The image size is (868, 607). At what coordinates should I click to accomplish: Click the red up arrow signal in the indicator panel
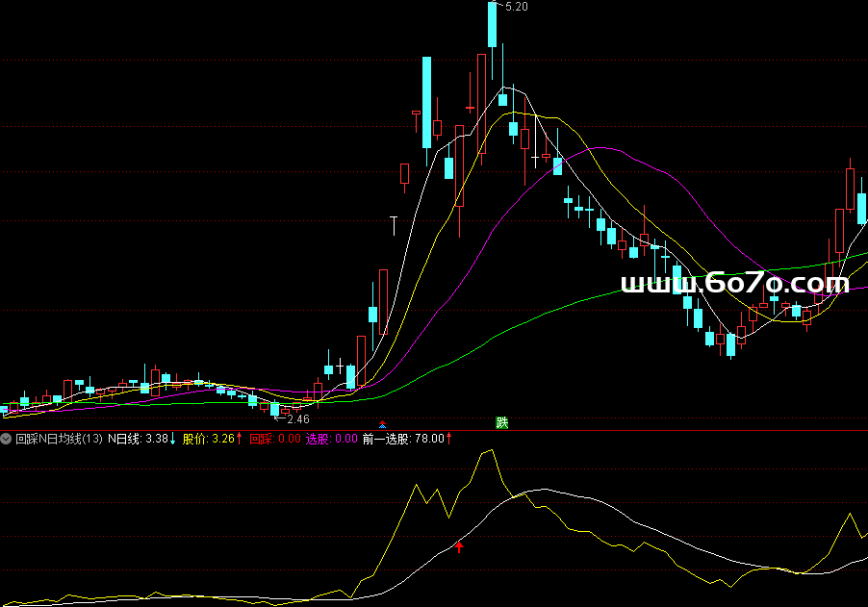[x=459, y=547]
